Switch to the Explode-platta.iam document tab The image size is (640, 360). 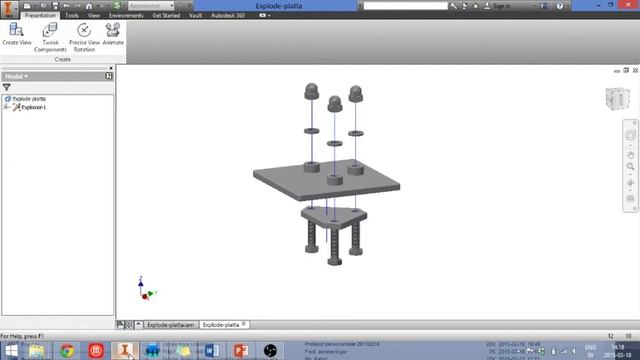(x=171, y=325)
